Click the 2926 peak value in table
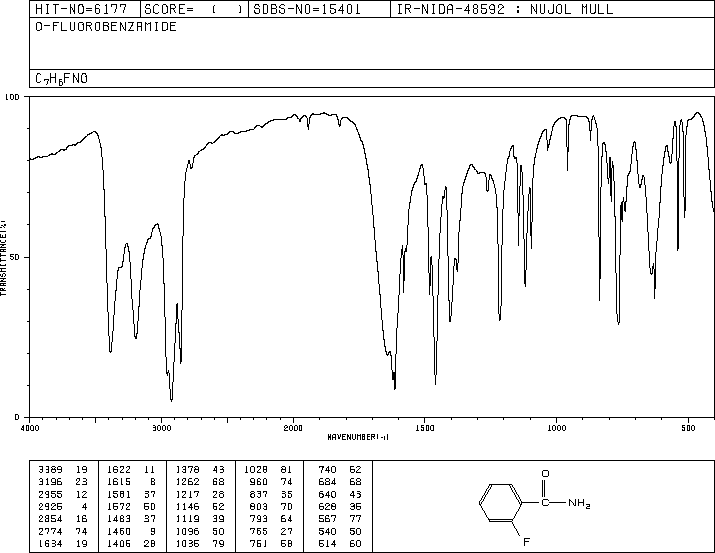The image size is (715, 553). click(50, 506)
